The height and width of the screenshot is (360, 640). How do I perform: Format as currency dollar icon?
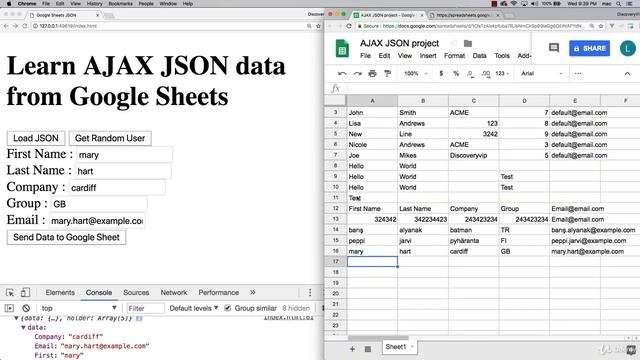pos(441,74)
